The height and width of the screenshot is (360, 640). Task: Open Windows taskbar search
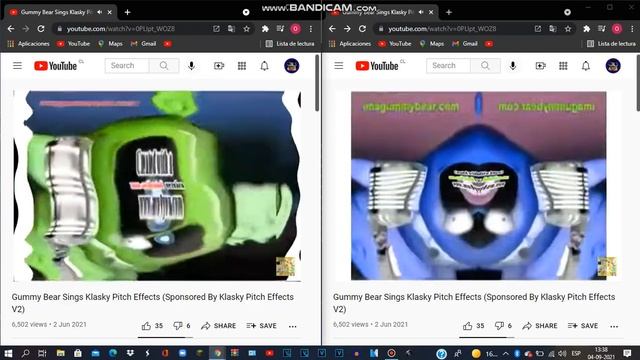click(25, 353)
